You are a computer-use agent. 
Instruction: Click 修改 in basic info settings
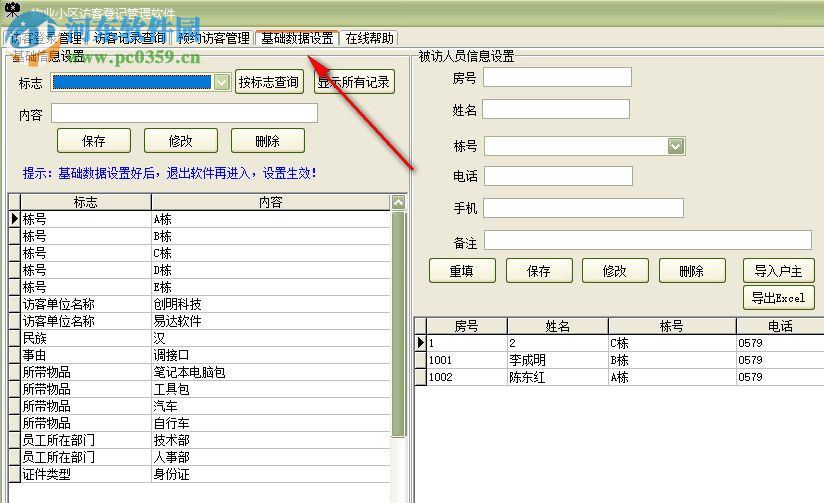point(181,141)
